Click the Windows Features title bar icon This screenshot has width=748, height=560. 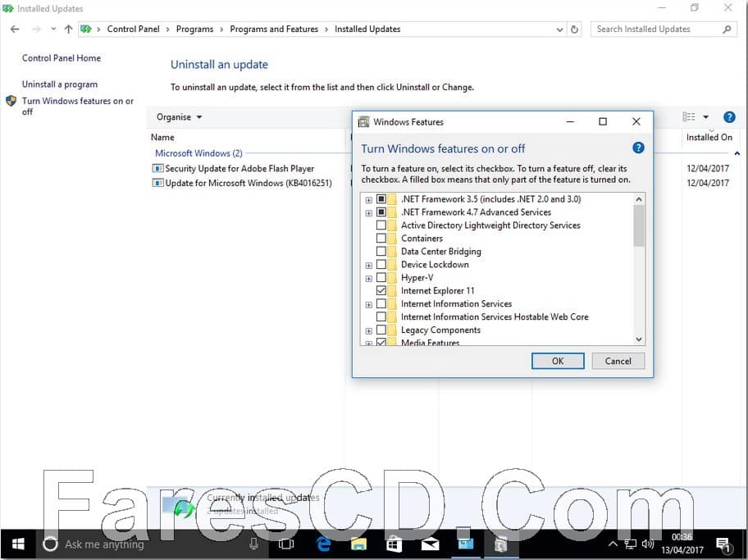(363, 122)
